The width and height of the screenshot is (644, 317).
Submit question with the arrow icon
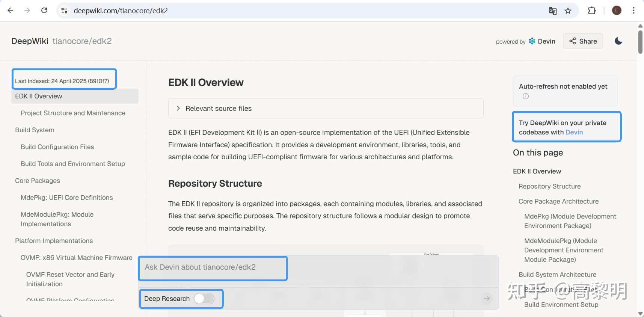487,298
